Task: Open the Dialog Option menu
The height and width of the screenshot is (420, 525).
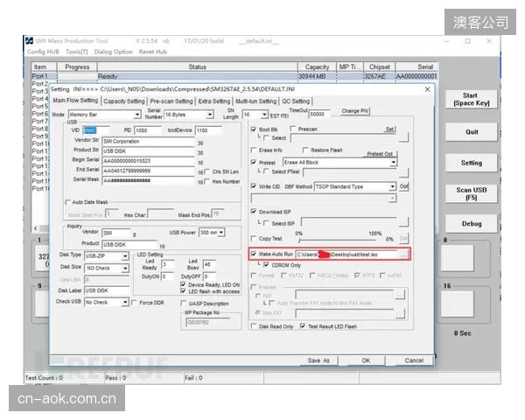Action: click(x=113, y=52)
